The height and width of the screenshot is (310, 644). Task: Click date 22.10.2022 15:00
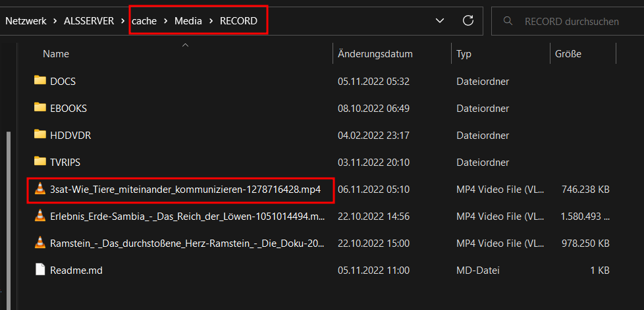pyautogui.click(x=373, y=244)
